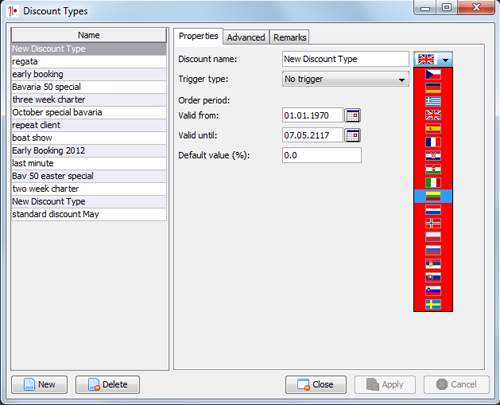The height and width of the screenshot is (405, 500).
Task: Create a New discount type
Action: coord(40,385)
